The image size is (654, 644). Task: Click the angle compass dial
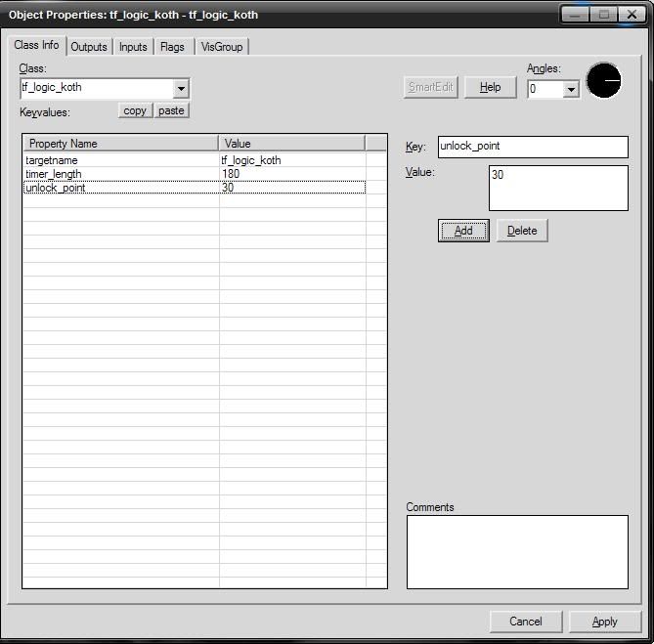tap(603, 81)
